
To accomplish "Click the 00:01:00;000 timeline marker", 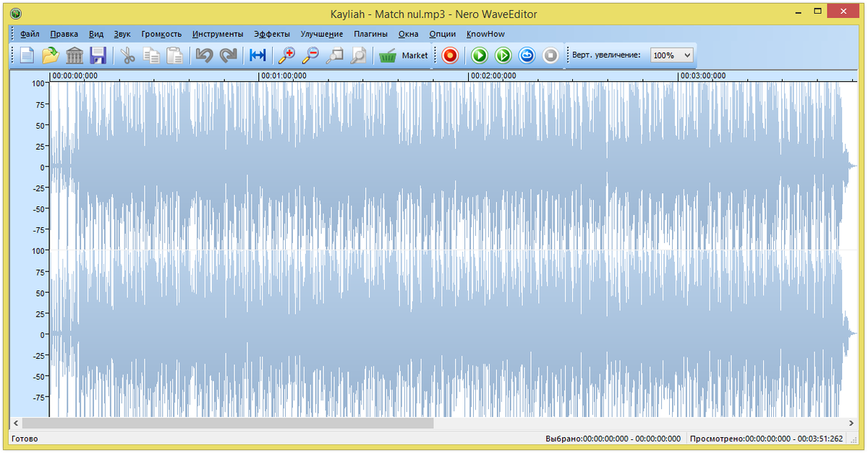I will tap(284, 75).
